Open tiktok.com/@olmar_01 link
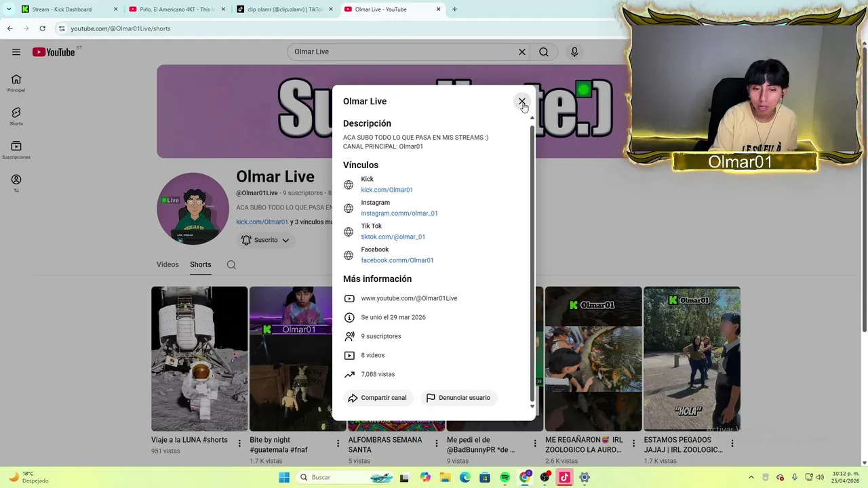The height and width of the screenshot is (488, 868). coord(393,237)
